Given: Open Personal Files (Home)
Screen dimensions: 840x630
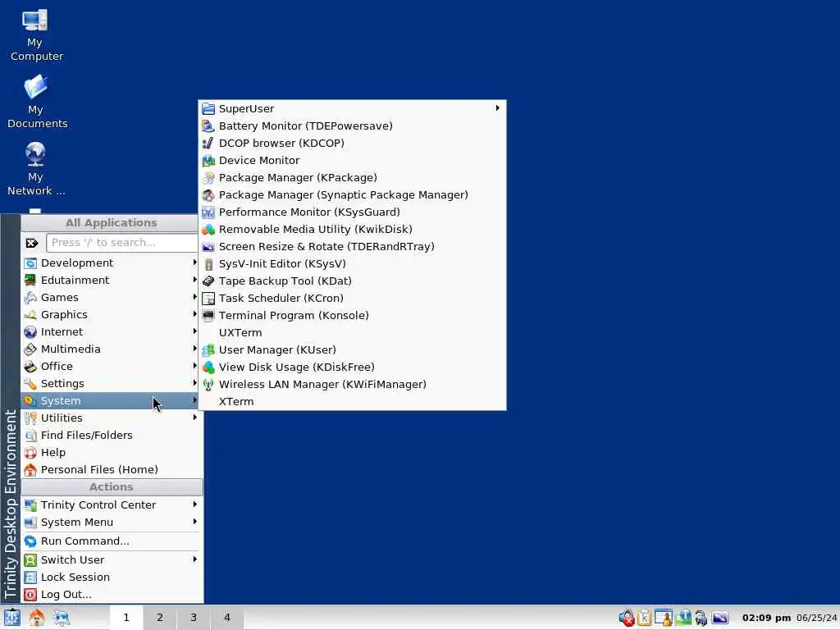Looking at the screenshot, I should pos(111,470).
